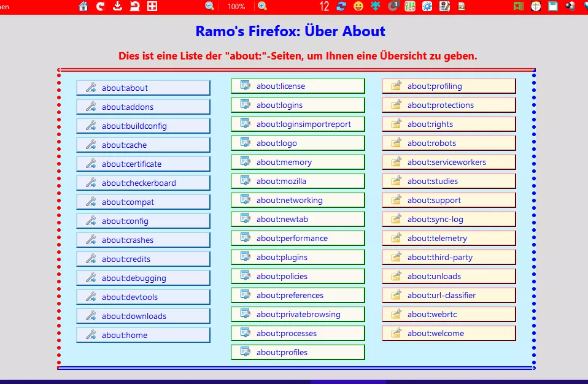
Task: Click the grid tiles toolbar icon
Action: pos(152,6)
